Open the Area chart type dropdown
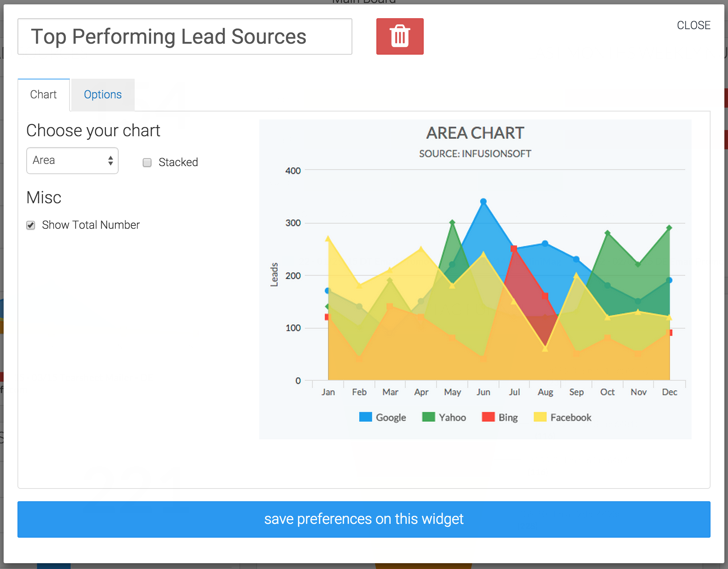728x569 pixels. [72, 161]
